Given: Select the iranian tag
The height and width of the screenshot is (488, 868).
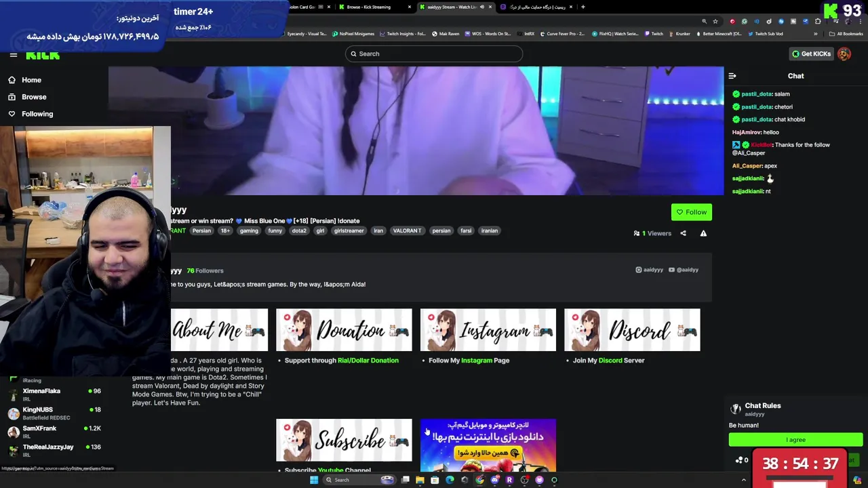Looking at the screenshot, I should coord(490,230).
